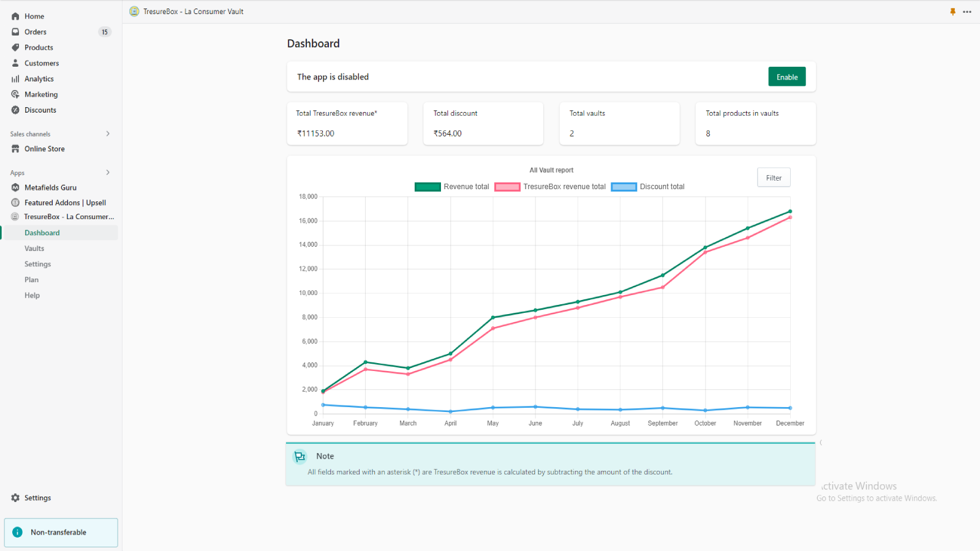The height and width of the screenshot is (551, 980).
Task: Click the Metafields Guru app icon
Action: coord(15,187)
